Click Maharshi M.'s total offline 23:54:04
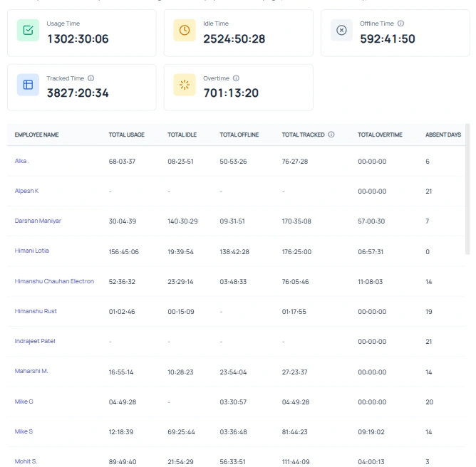The width and height of the screenshot is (476, 467). point(233,372)
